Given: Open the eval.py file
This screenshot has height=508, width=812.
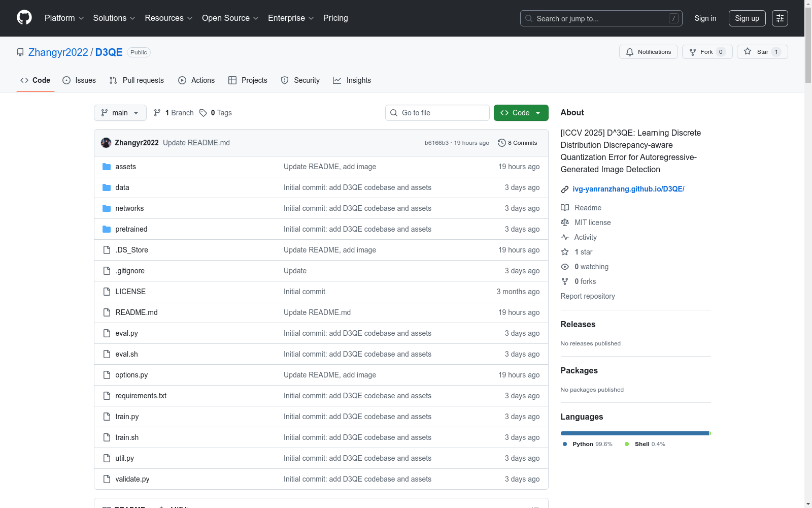Looking at the screenshot, I should (126, 333).
